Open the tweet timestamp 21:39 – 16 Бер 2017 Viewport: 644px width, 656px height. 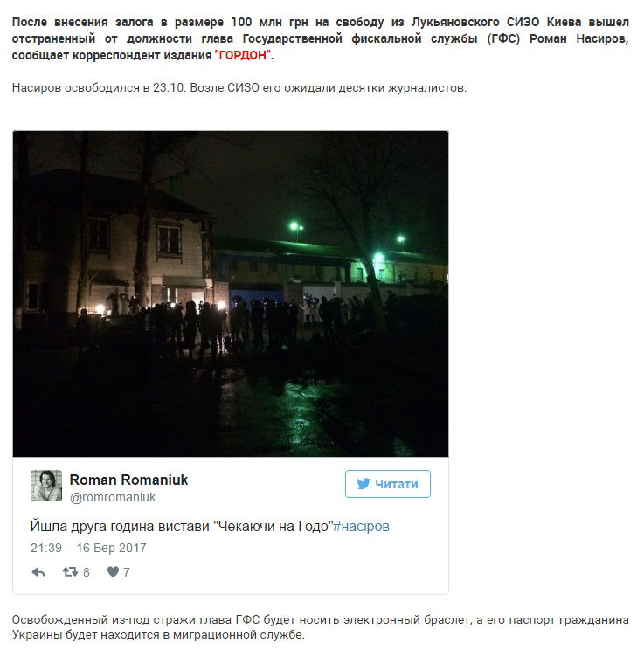(88, 548)
